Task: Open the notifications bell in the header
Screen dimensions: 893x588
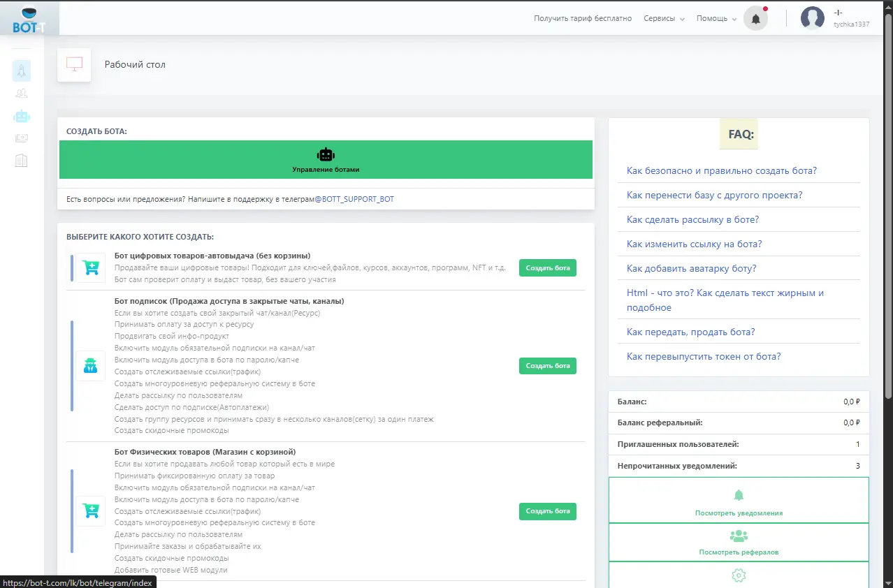Action: pyautogui.click(x=755, y=19)
